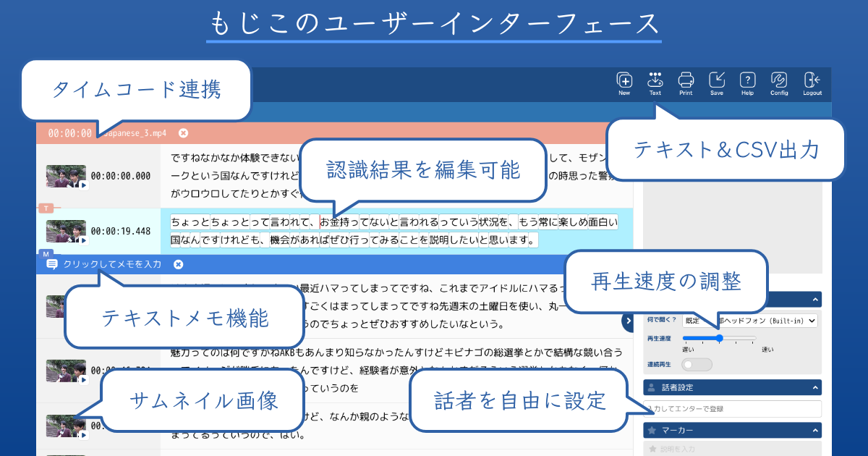Click the Print icon
868x456 pixels.
click(x=685, y=81)
